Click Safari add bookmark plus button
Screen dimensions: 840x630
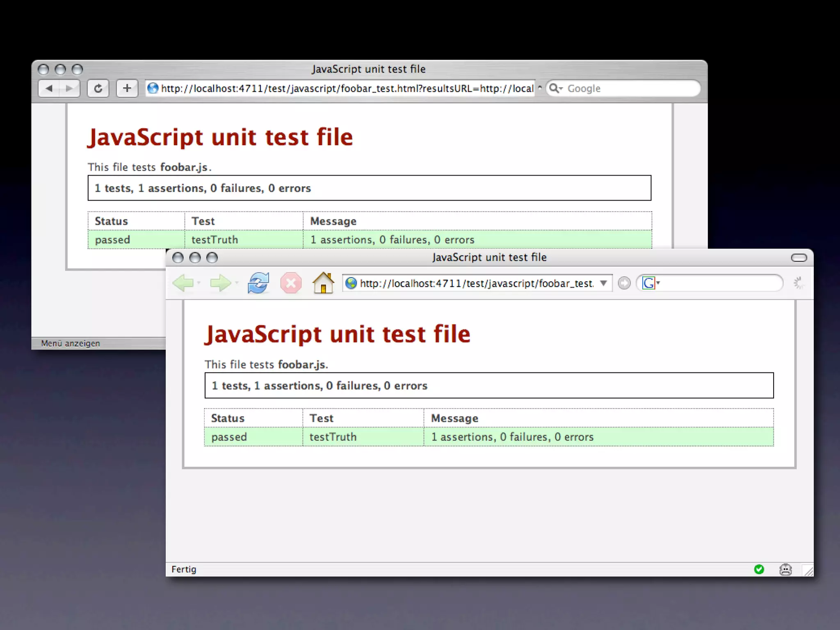(x=127, y=88)
